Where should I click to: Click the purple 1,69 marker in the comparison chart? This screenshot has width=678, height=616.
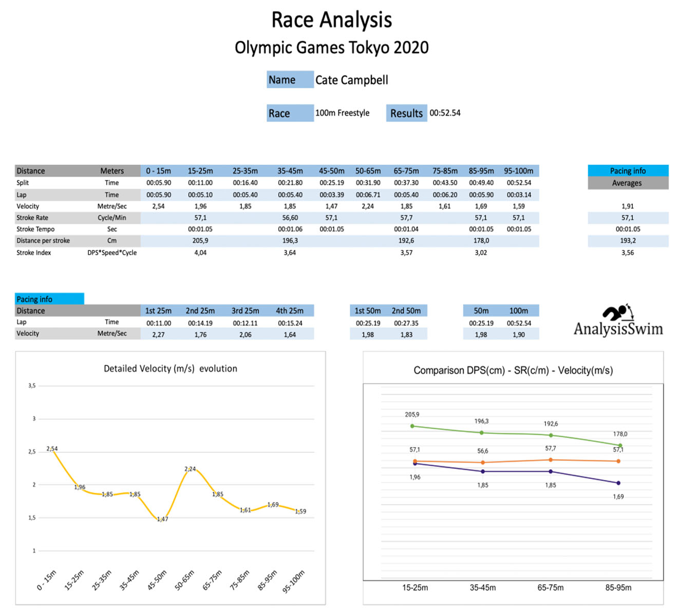pos(618,483)
